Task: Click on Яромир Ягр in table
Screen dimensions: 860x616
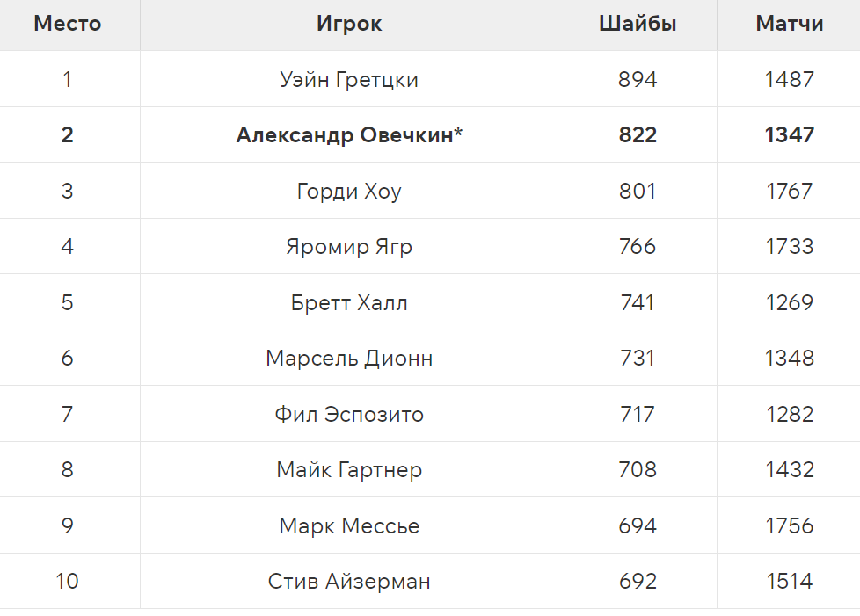Action: (x=349, y=246)
